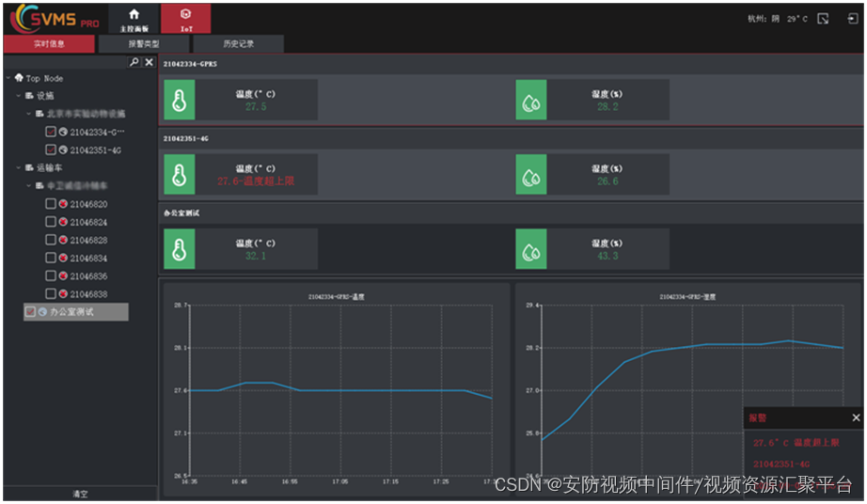
Task: Click the 21042351-4G link in alarm popup
Action: click(x=781, y=464)
